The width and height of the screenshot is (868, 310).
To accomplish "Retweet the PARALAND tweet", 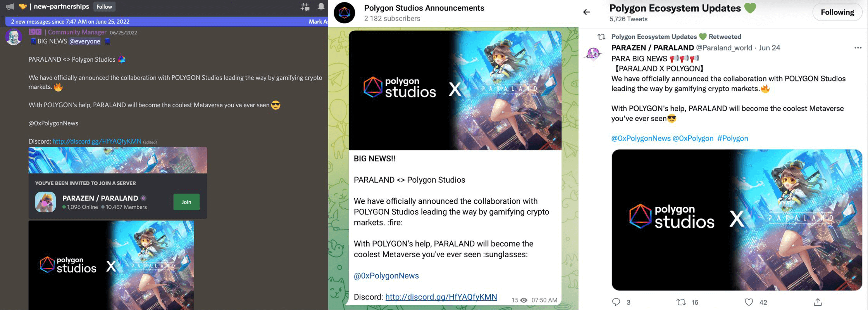I will click(681, 302).
